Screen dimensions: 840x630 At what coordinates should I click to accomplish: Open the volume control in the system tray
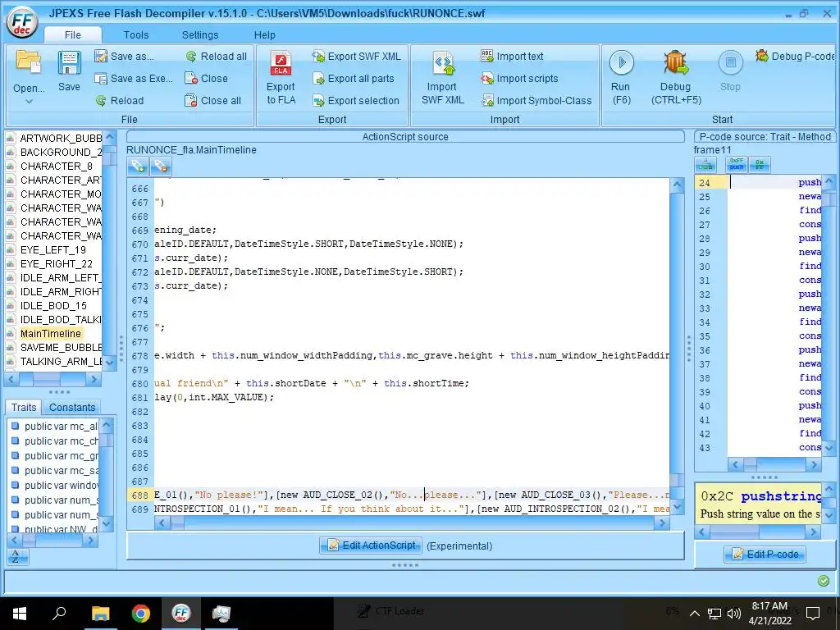[734, 614]
